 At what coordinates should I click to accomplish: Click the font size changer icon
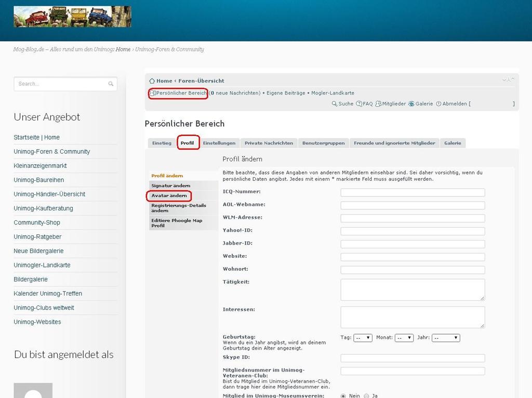pos(508,80)
